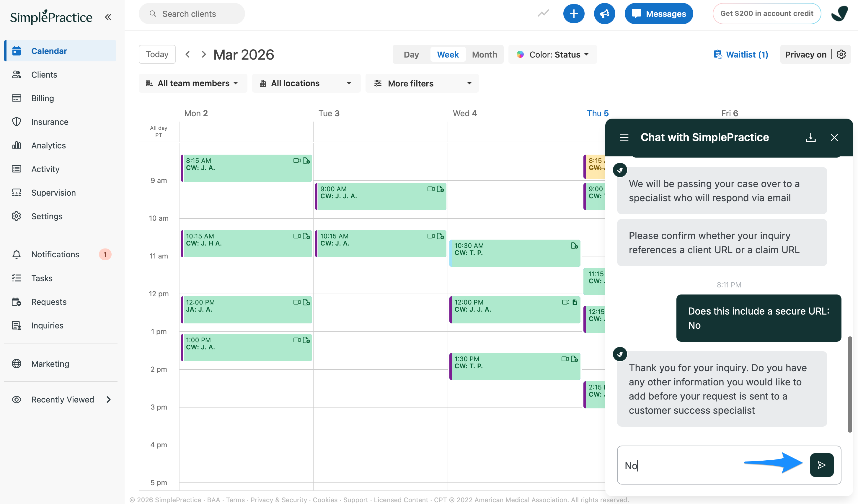The image size is (858, 504).
Task: Click the Settings gear in sidebar
Action: [16, 216]
